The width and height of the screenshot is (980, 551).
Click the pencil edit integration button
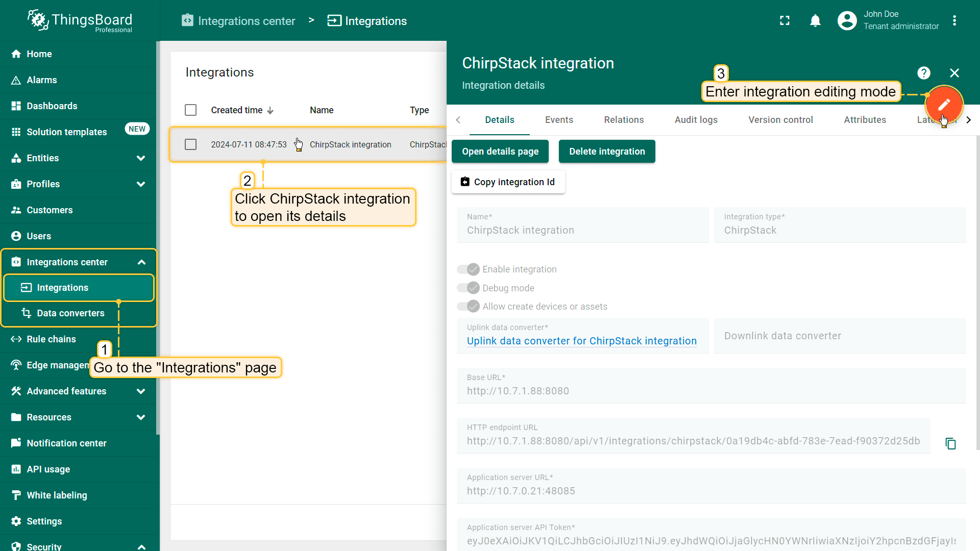point(944,105)
